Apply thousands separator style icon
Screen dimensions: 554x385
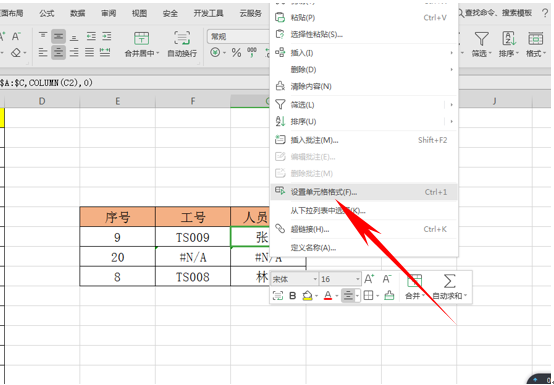(x=252, y=53)
